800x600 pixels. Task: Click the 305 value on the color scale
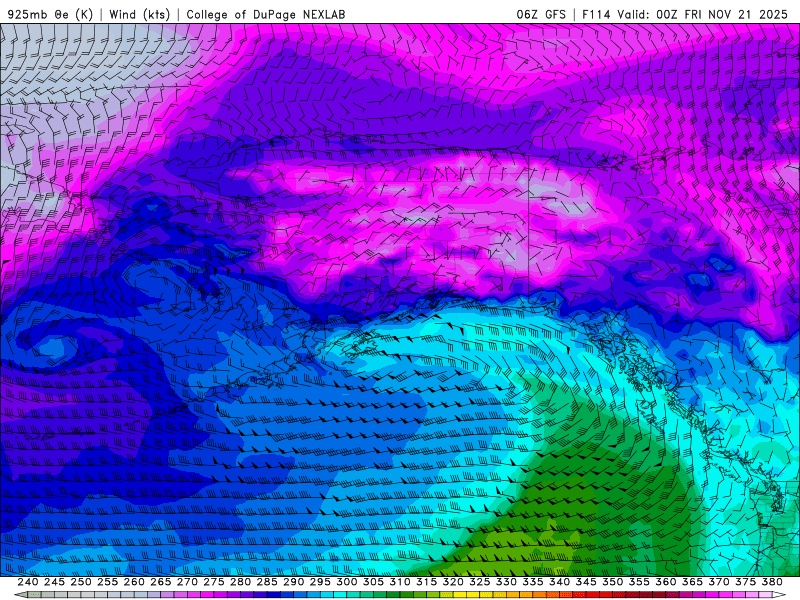coord(373,582)
